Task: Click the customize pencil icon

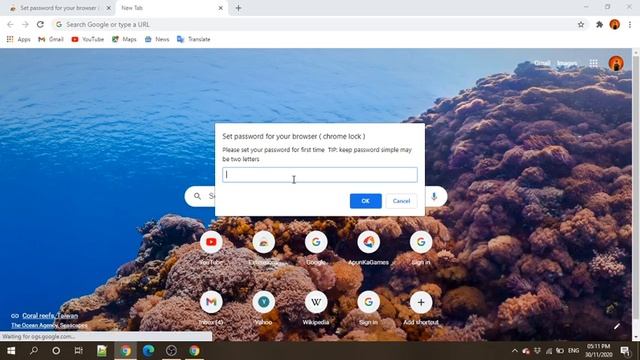Action: tap(617, 326)
